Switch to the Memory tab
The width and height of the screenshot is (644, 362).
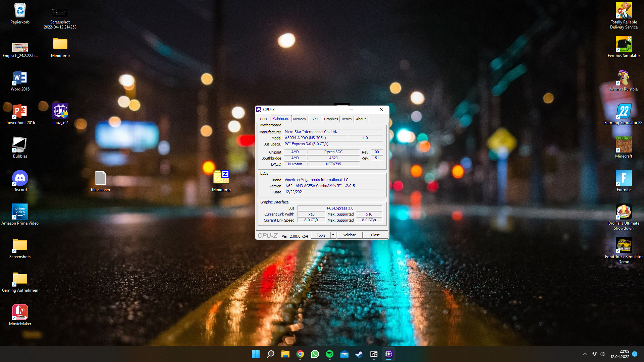[299, 119]
